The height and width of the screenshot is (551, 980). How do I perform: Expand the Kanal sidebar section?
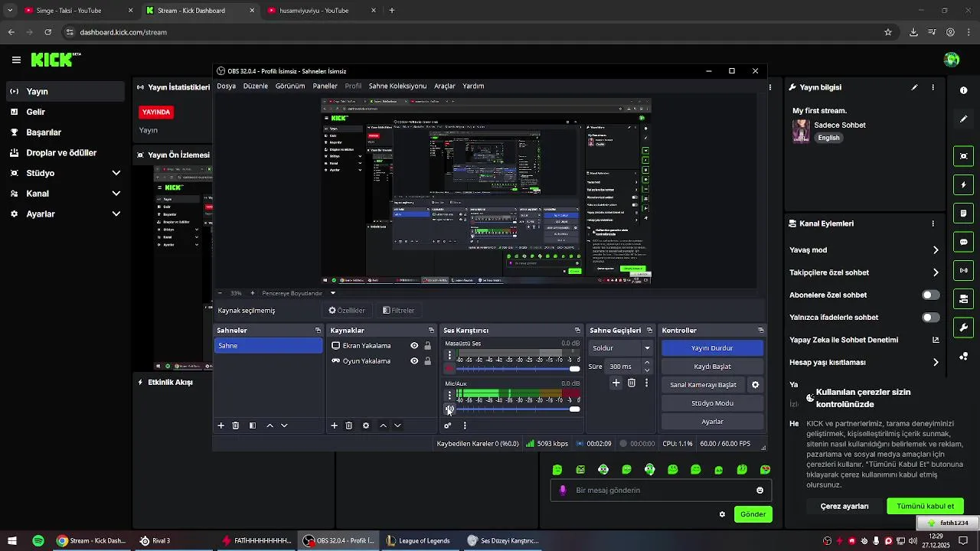tap(116, 194)
